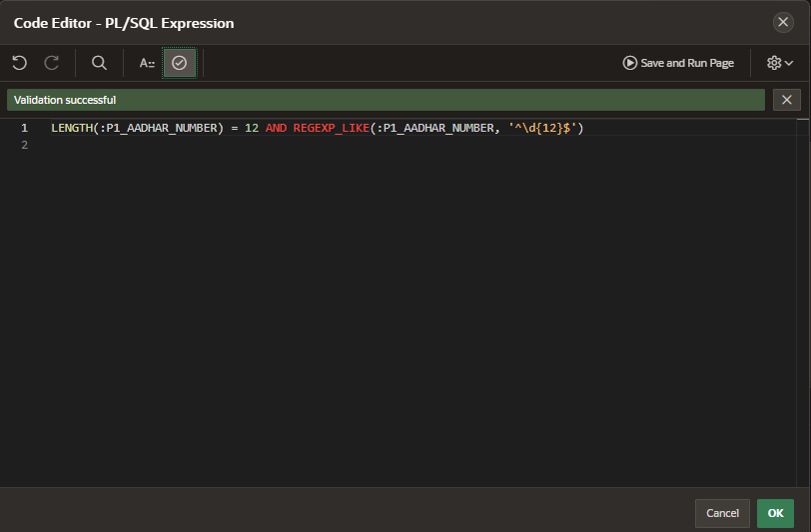Close the Code Editor dialog
The image size is (811, 532).
click(x=783, y=23)
